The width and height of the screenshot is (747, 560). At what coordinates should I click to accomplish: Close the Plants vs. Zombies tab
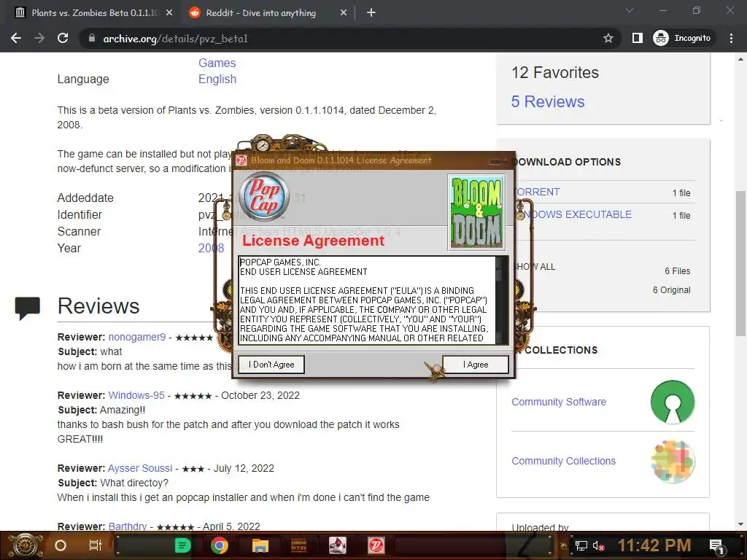pos(169,13)
